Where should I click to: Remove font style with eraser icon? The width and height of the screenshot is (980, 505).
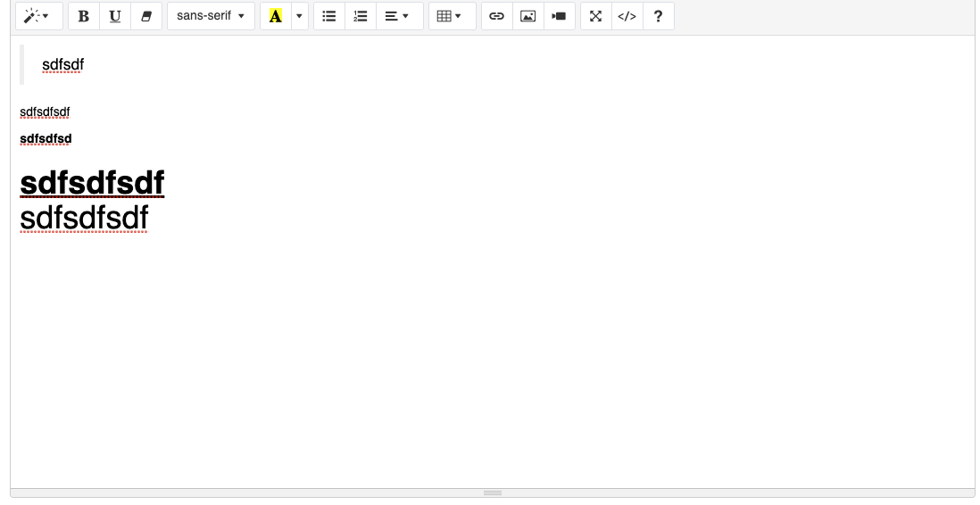click(x=146, y=16)
